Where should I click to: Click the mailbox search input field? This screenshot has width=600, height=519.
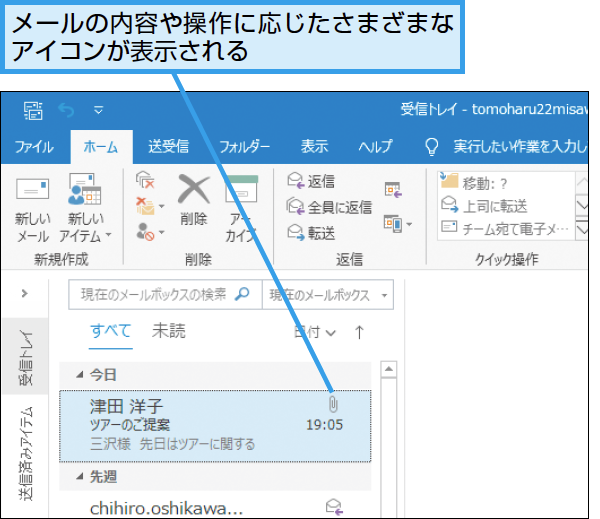150,295
